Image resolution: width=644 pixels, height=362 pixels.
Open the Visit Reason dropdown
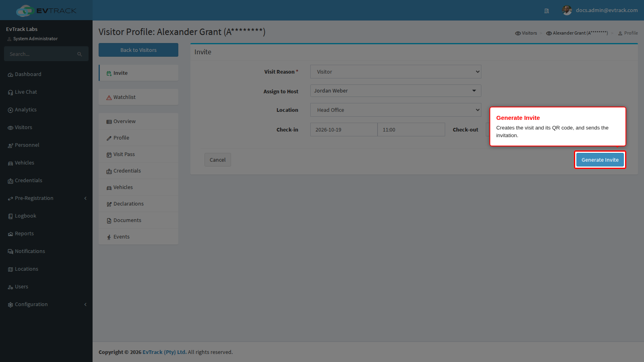pyautogui.click(x=396, y=72)
